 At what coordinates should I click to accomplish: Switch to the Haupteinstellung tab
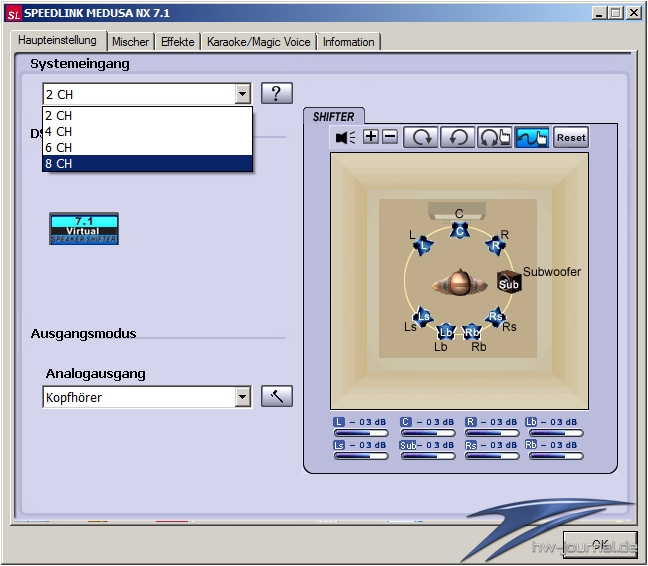pos(57,40)
